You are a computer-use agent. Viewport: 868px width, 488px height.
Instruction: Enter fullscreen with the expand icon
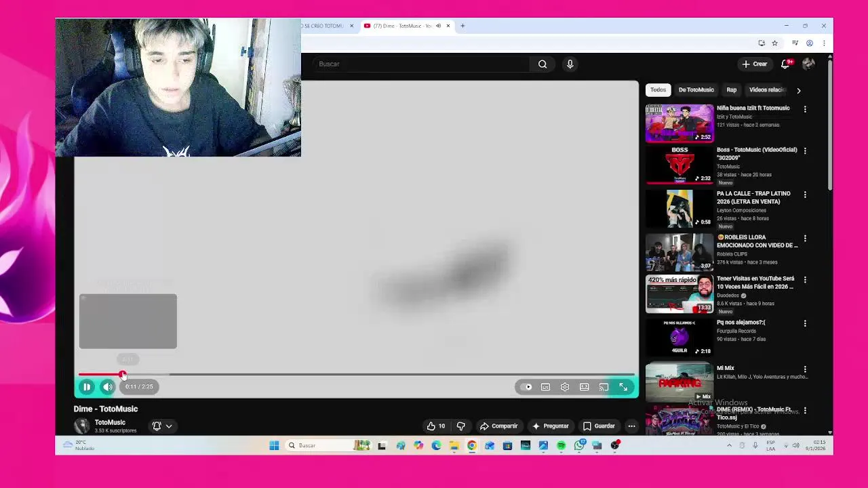pyautogui.click(x=623, y=387)
